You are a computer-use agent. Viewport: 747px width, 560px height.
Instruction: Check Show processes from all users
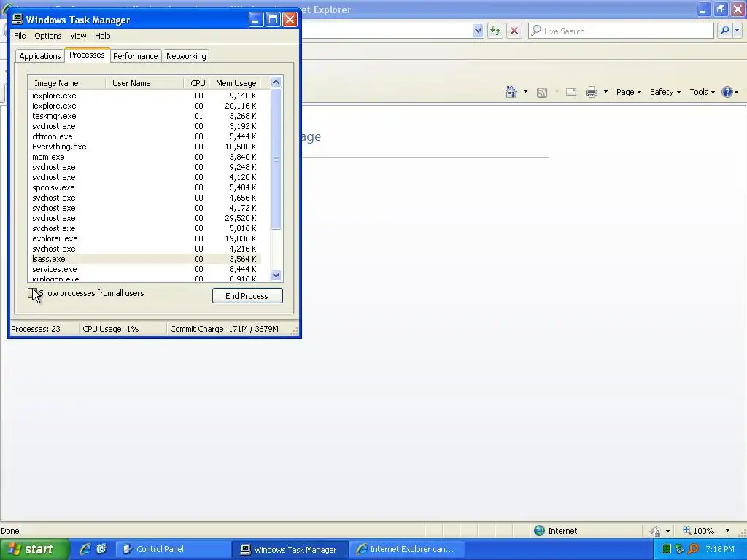32,293
